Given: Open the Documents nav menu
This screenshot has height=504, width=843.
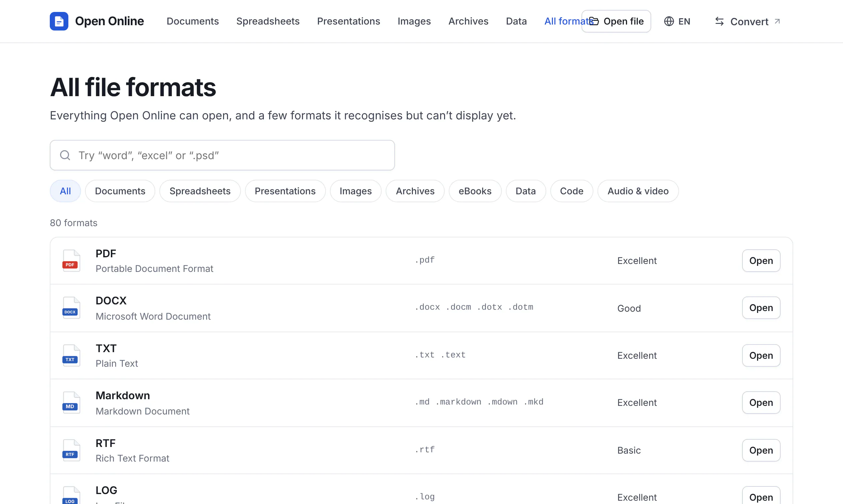Looking at the screenshot, I should point(192,21).
